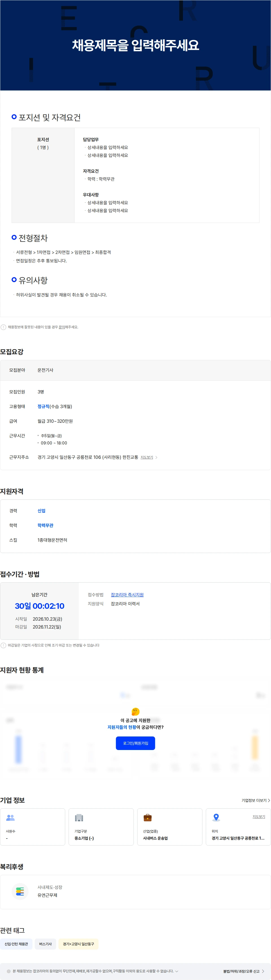Click the people icon in 사원수 card

(11, 817)
